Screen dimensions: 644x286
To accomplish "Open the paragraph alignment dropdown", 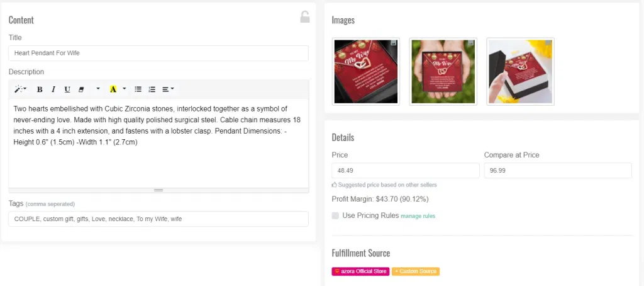I will pos(168,89).
